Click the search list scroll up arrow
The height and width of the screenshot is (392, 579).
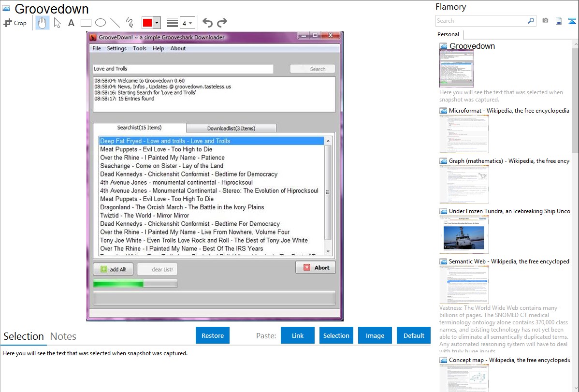click(x=328, y=141)
